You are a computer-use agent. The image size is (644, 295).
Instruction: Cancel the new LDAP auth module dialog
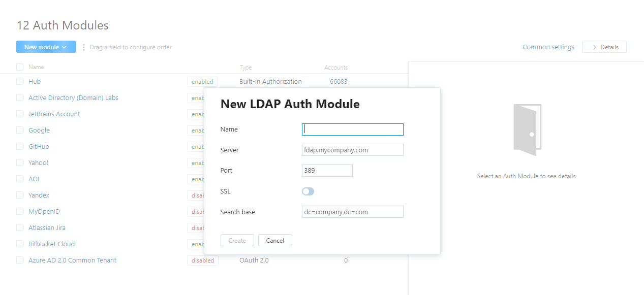pyautogui.click(x=275, y=240)
